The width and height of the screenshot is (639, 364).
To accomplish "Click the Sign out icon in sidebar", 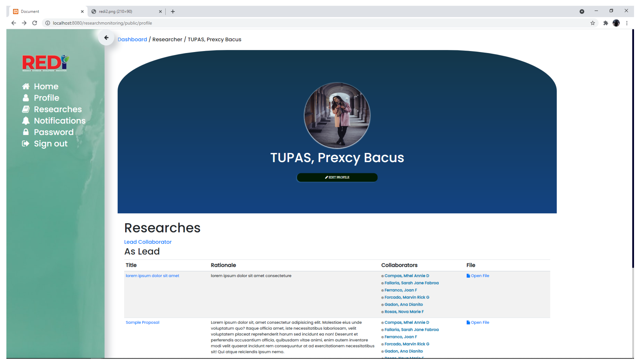I will click(x=26, y=144).
